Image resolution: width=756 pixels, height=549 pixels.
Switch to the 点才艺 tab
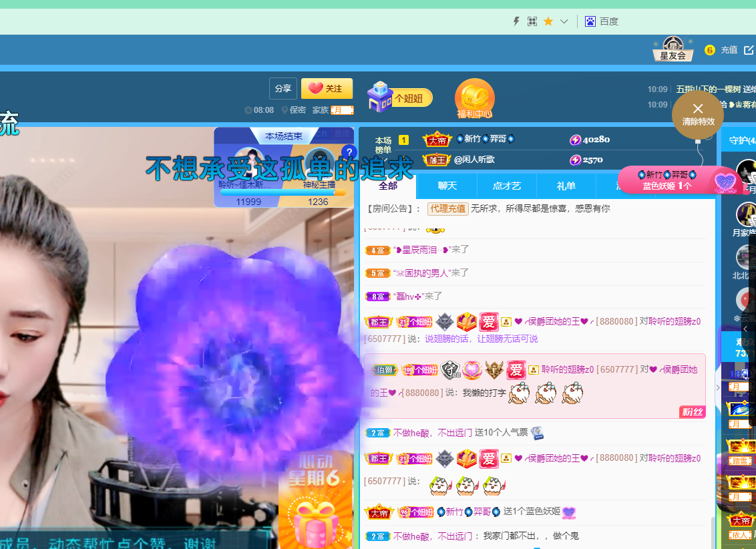[507, 186]
